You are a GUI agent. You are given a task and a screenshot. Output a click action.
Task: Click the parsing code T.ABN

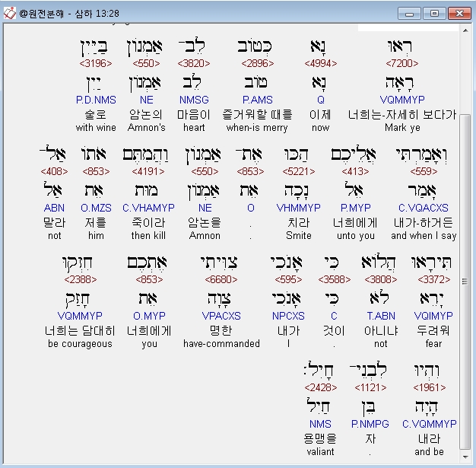point(381,316)
